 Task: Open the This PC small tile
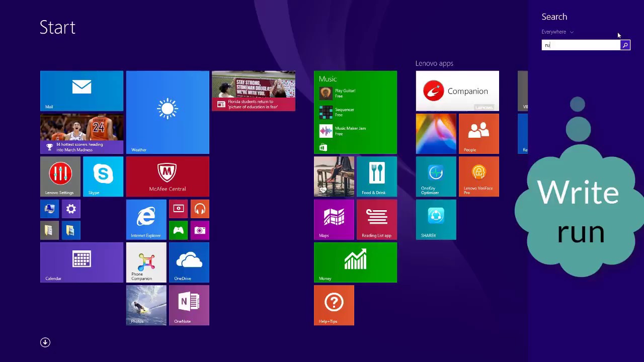[50, 209]
